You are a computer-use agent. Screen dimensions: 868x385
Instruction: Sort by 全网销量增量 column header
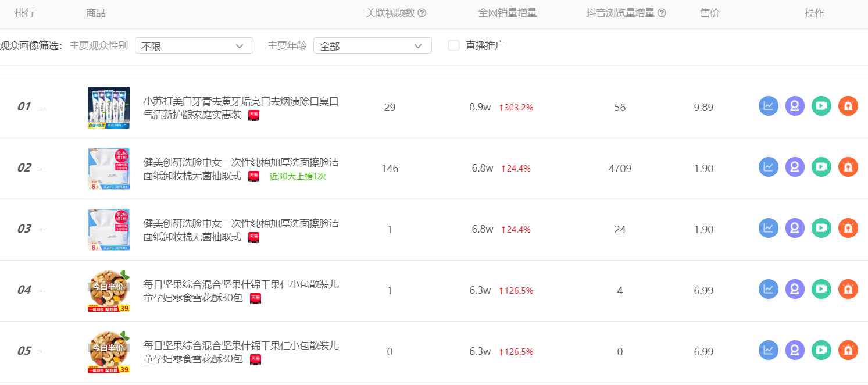click(x=508, y=13)
